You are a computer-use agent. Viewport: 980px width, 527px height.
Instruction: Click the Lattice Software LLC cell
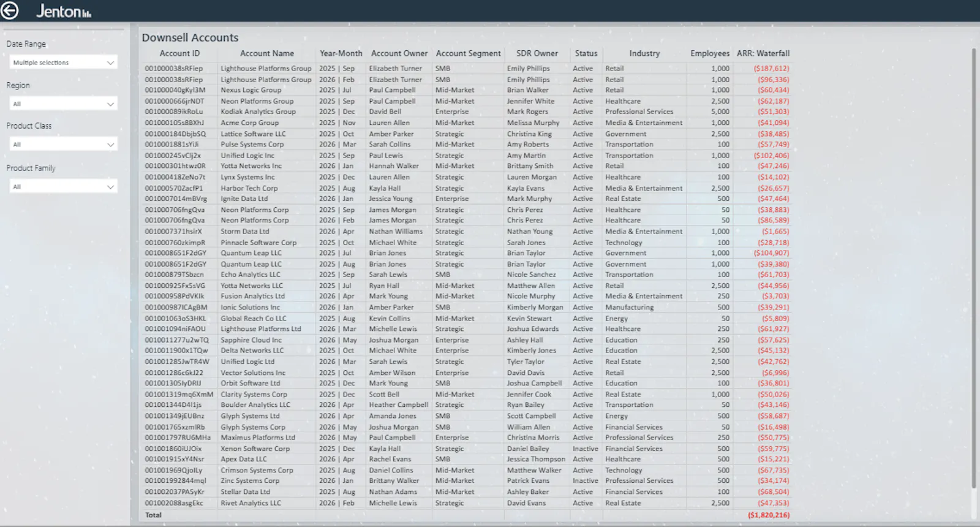(253, 134)
